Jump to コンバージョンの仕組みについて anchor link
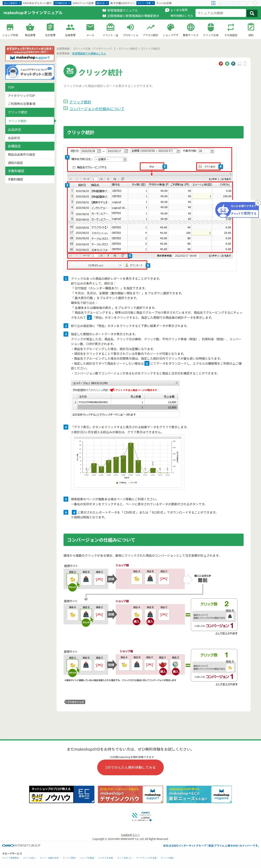 click(97, 108)
